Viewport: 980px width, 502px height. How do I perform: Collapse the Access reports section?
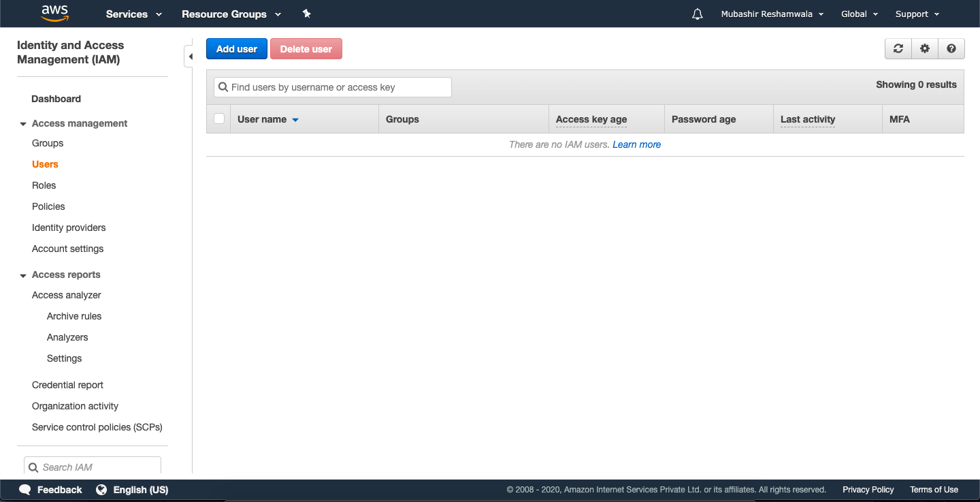23,275
